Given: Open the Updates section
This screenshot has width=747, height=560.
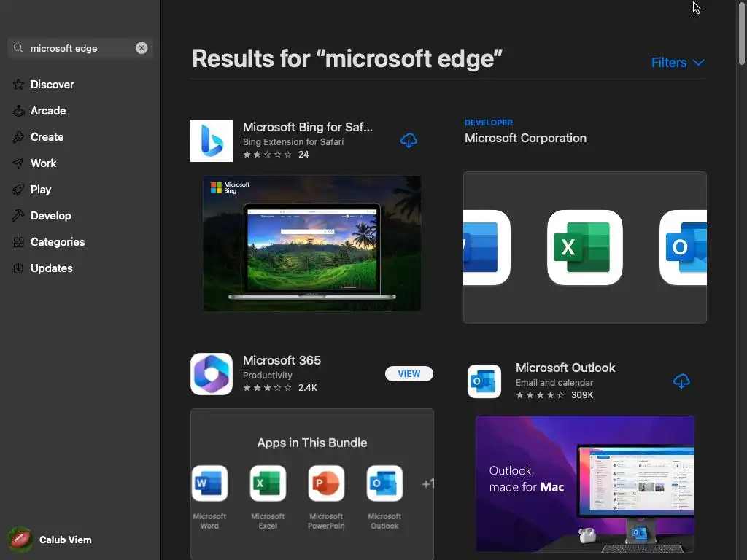Looking at the screenshot, I should coord(52,268).
